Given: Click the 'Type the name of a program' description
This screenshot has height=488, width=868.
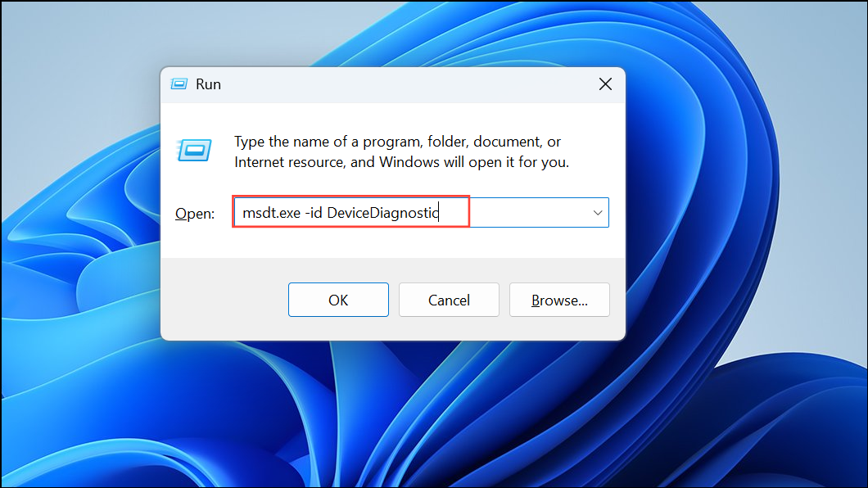Looking at the screenshot, I should point(401,151).
